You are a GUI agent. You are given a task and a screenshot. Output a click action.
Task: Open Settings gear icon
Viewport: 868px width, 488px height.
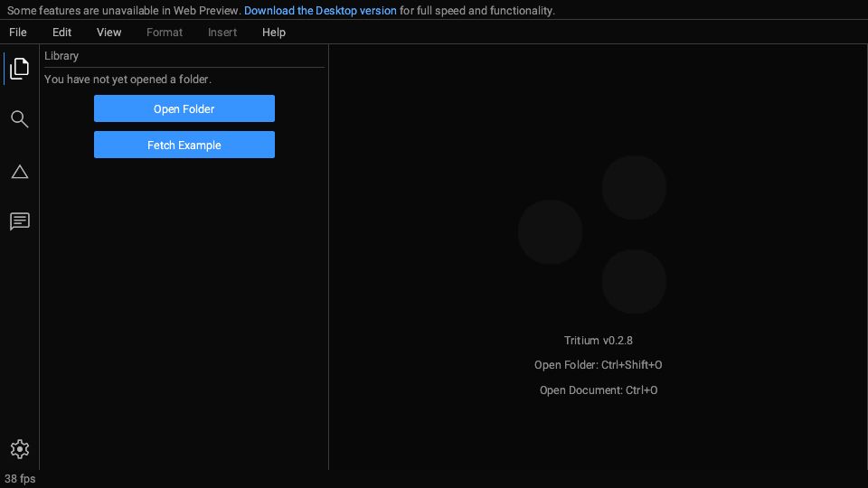pos(19,449)
